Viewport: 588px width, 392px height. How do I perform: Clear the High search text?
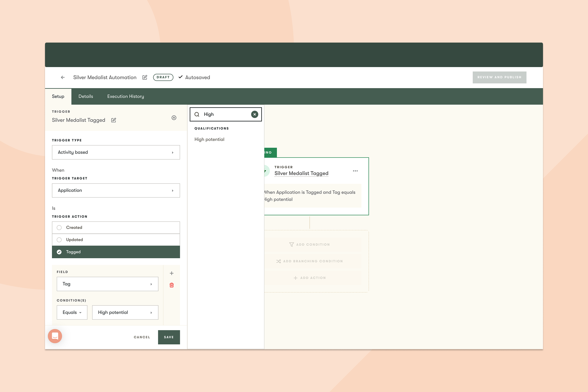[x=254, y=115]
